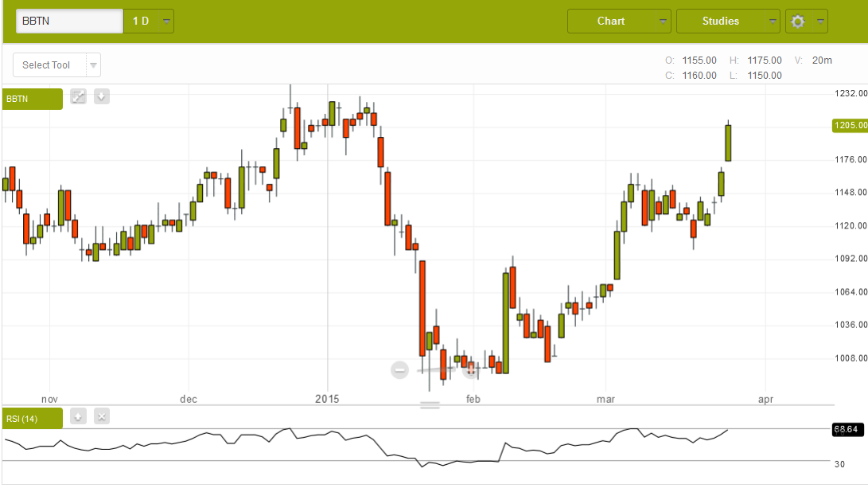Click the Studies menu button
868x488 pixels.
(x=720, y=21)
